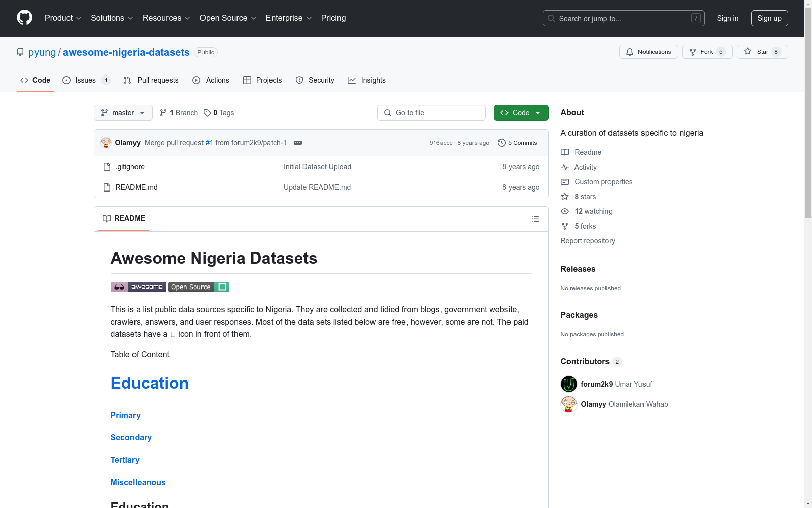This screenshot has width=812, height=508.
Task: Open the Open Source menu
Action: tap(228, 18)
